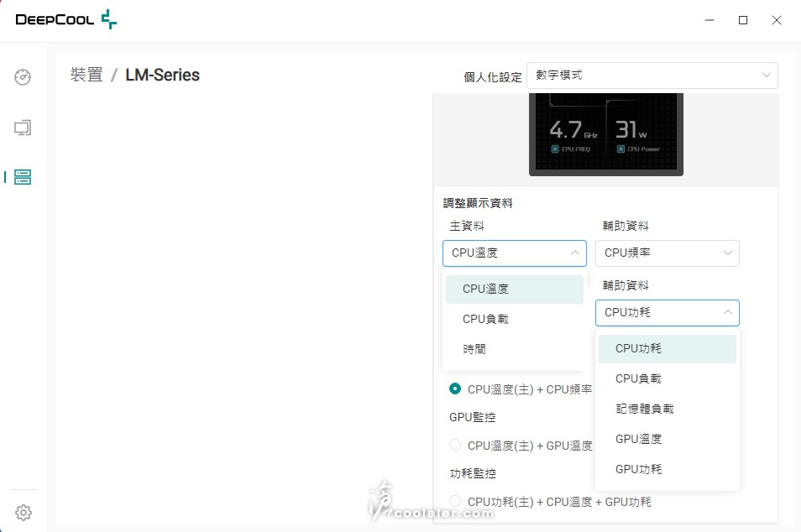801x532 pixels.
Task: Collapse the 主資料 CPU溫度 dropdown
Action: pyautogui.click(x=515, y=253)
